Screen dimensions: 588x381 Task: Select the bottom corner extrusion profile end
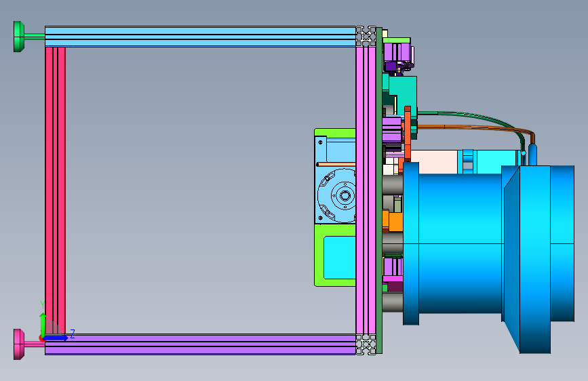tap(366, 344)
